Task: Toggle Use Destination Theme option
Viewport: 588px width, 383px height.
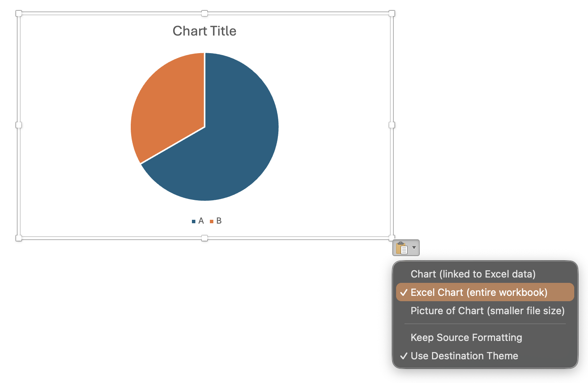Action: pos(464,356)
